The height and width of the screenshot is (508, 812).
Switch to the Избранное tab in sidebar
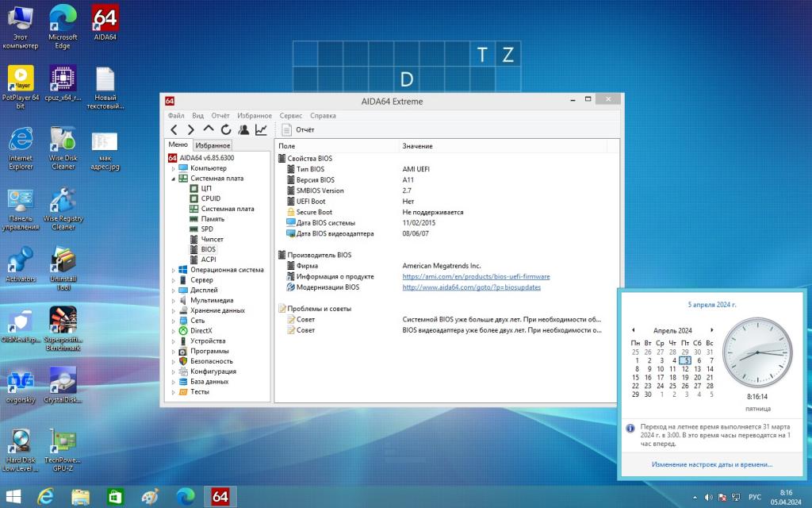click(213, 146)
